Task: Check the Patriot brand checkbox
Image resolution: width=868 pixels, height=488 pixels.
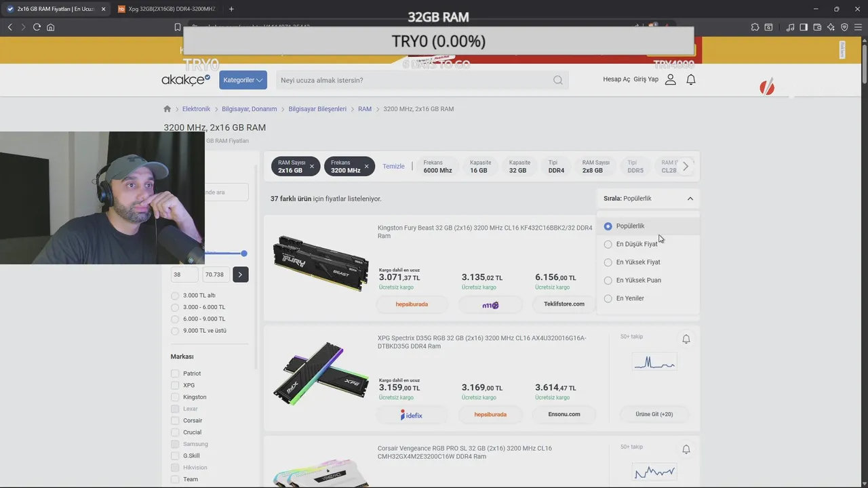Action: point(175,373)
